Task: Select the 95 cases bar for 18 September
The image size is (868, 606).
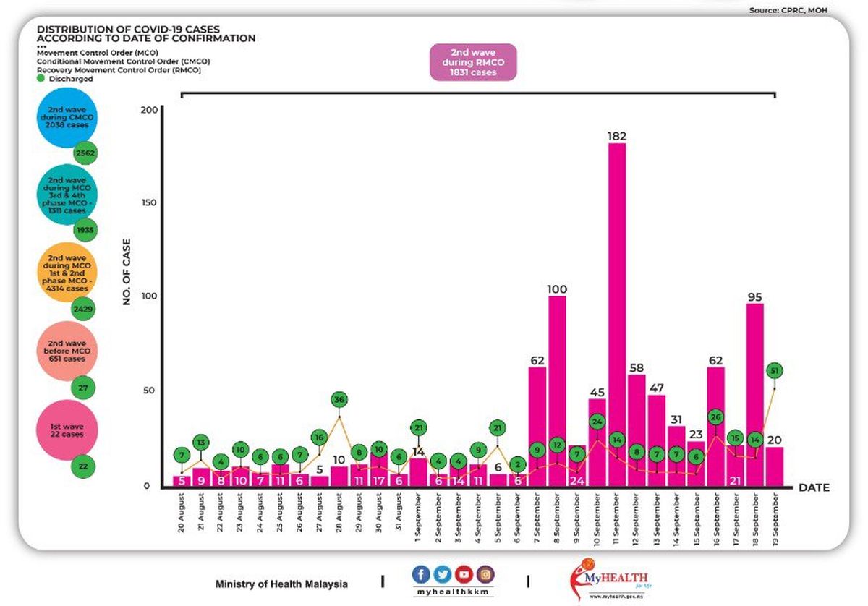Action: [x=754, y=394]
